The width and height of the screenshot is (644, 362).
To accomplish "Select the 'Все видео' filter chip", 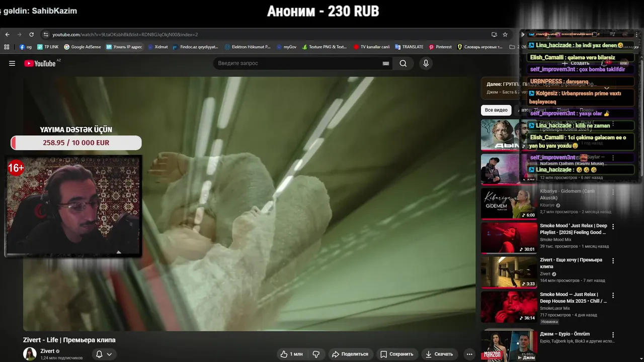I will pyautogui.click(x=496, y=110).
